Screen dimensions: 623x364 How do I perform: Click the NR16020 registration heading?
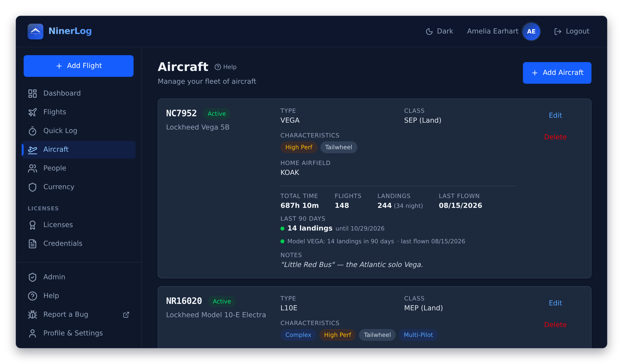184,301
